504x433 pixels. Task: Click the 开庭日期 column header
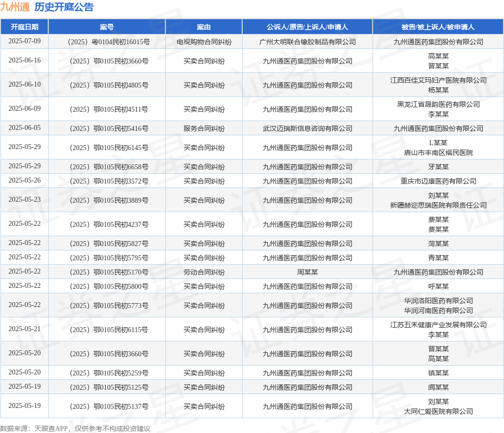pos(25,27)
